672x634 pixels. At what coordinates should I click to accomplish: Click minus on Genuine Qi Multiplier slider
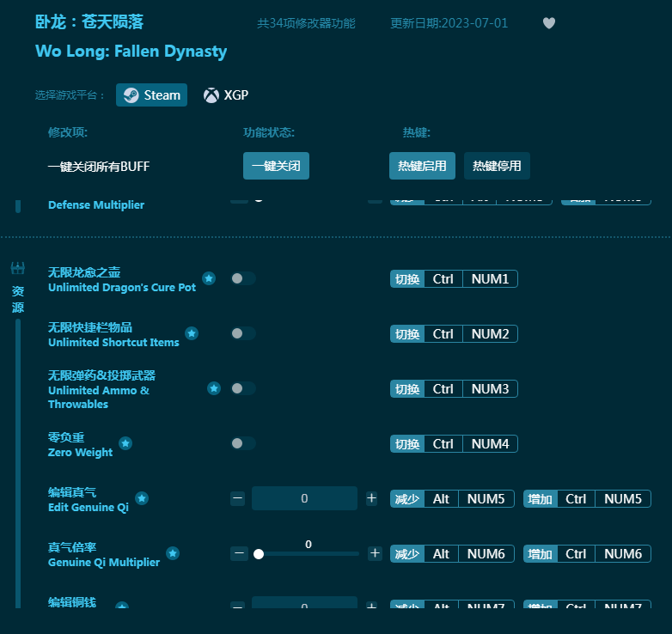click(239, 553)
